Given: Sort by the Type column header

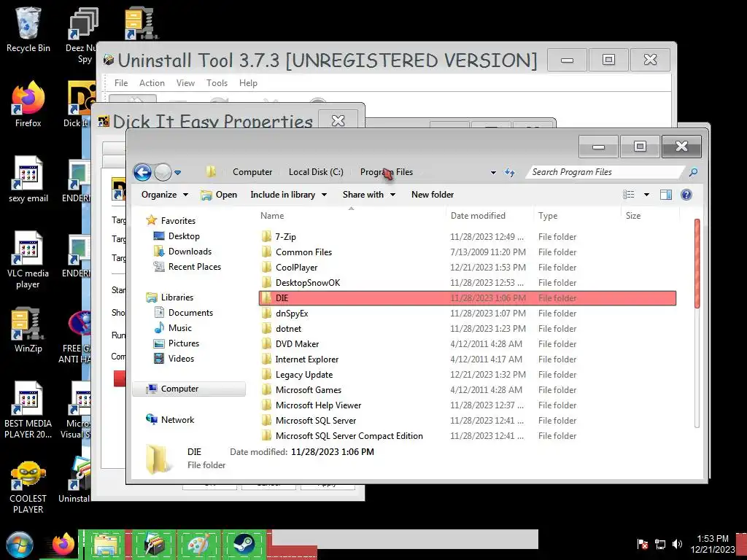Looking at the screenshot, I should (x=548, y=216).
